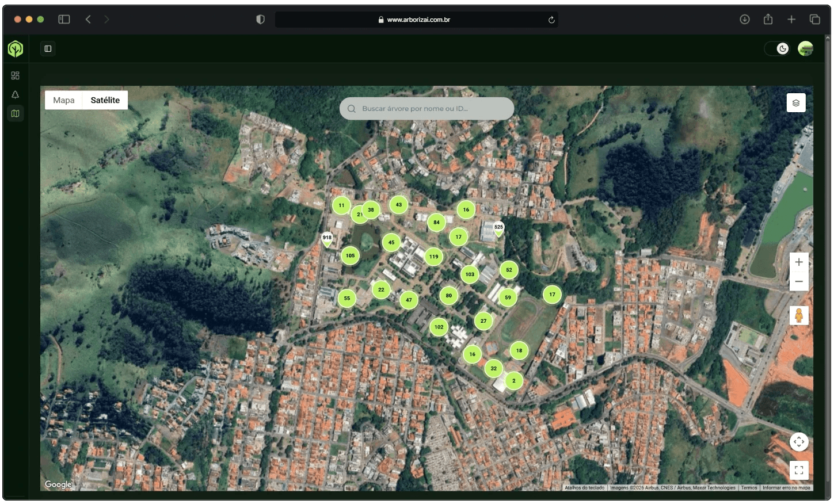Expand cluster marker 59

[508, 297]
